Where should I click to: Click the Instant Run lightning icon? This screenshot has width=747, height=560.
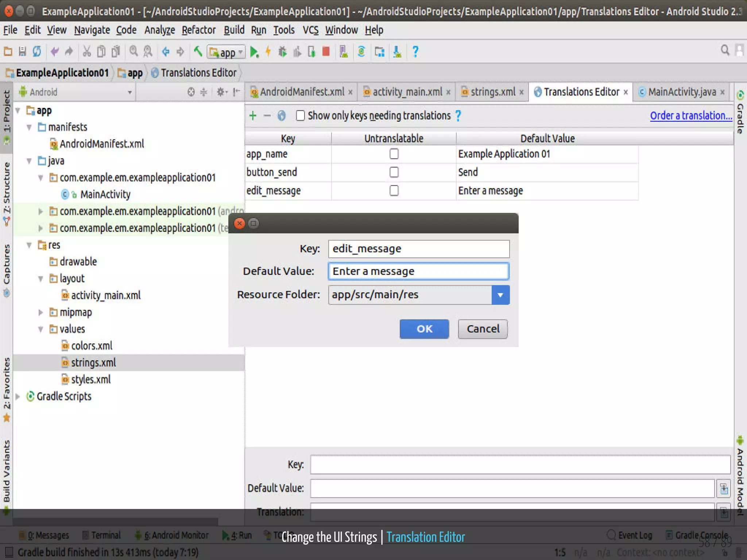tap(268, 52)
